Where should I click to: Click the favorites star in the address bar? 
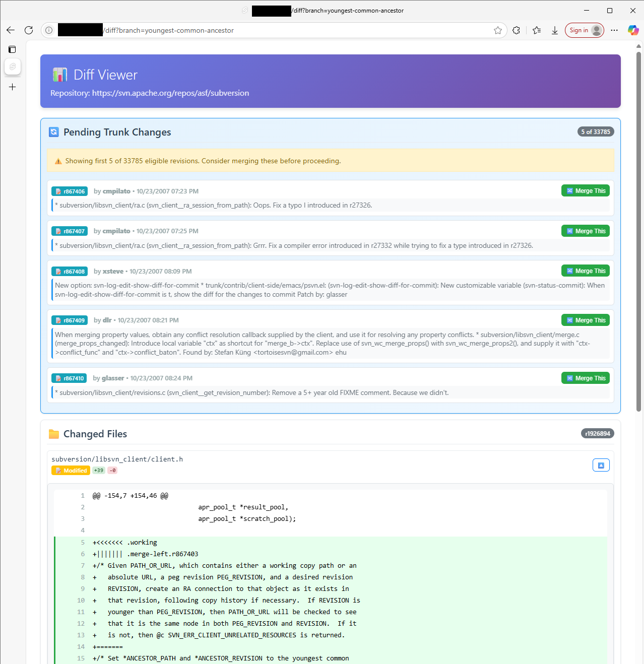(498, 30)
